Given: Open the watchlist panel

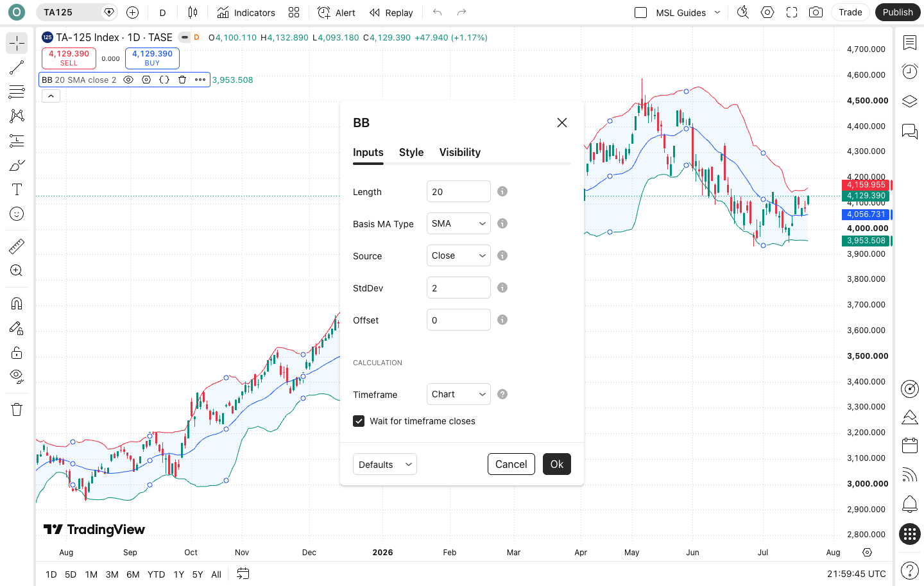Looking at the screenshot, I should pos(909,43).
